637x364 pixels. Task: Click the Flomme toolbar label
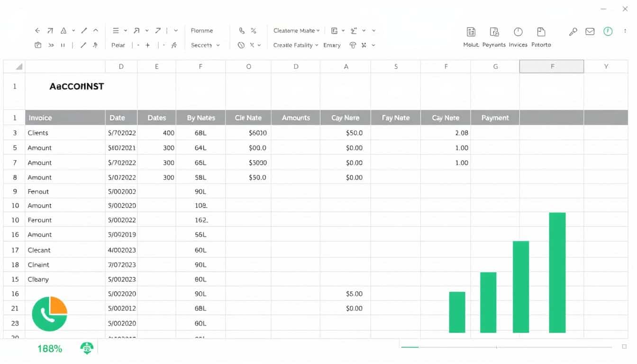coord(202,30)
